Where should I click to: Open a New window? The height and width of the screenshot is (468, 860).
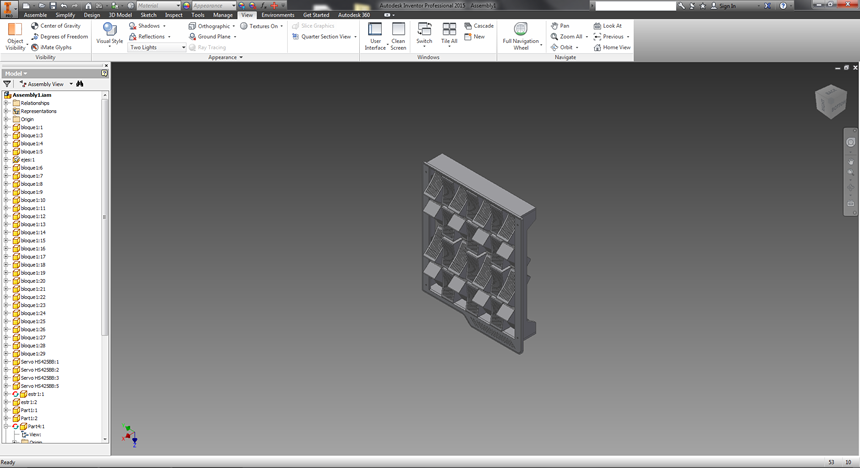[474, 36]
